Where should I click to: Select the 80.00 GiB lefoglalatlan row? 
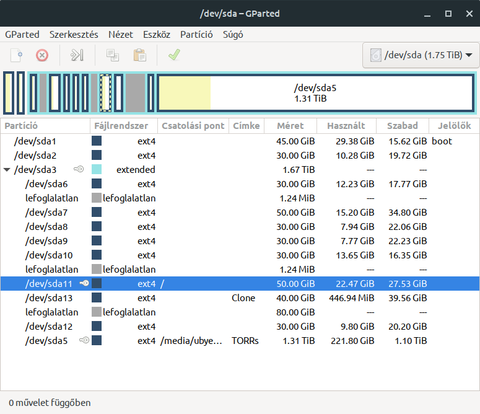(240, 312)
